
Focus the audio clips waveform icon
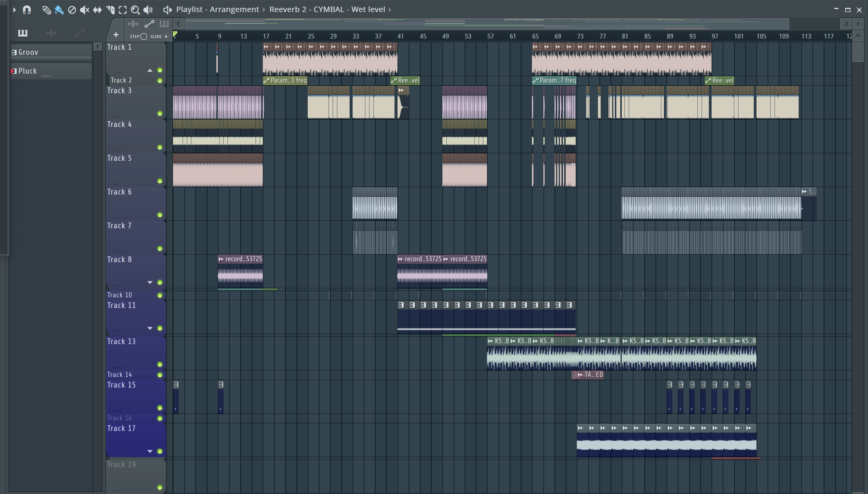click(133, 24)
